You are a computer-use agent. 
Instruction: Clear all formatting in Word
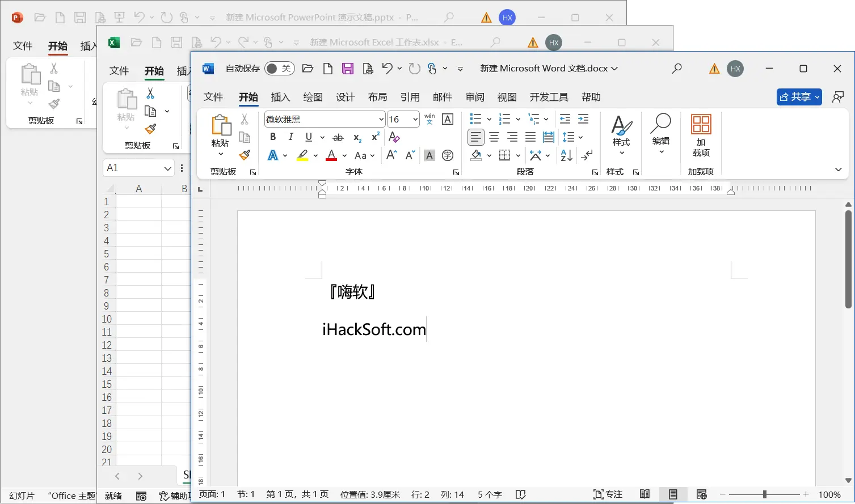pyautogui.click(x=394, y=137)
